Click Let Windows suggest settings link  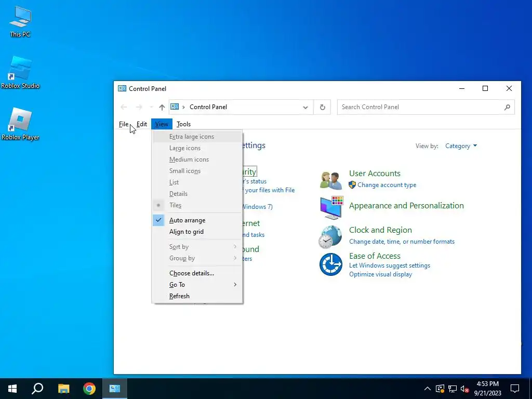(x=390, y=265)
